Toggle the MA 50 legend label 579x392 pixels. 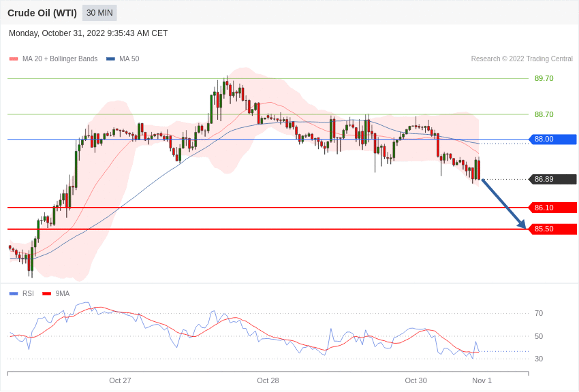[129, 59]
